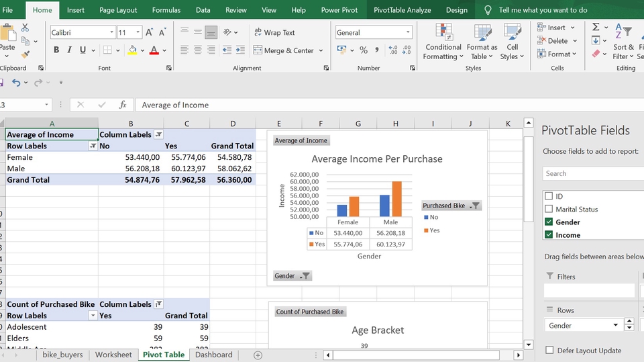The height and width of the screenshot is (362, 644).
Task: Click Increase Decimal icon
Action: (393, 50)
